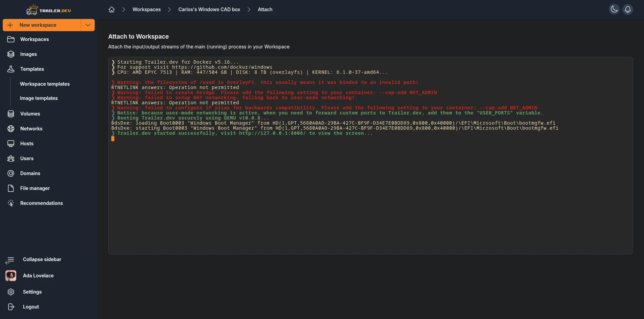This screenshot has width=644, height=319.
Task: Click "Attach to Workspace" heading
Action: coord(138,37)
